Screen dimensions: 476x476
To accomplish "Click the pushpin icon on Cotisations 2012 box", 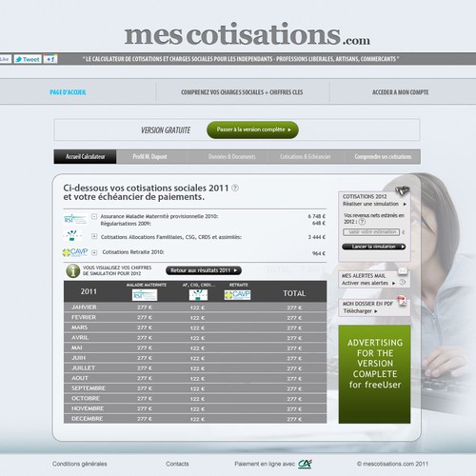I will click(403, 190).
